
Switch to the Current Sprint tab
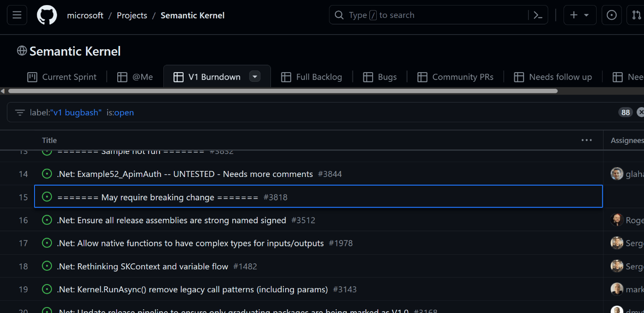[62, 77]
